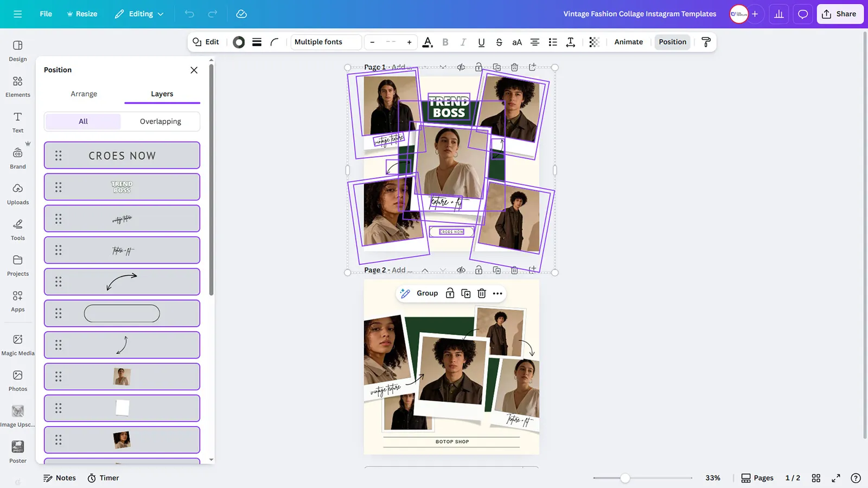Open the File menu
This screenshot has width=868, height=488.
click(x=46, y=14)
